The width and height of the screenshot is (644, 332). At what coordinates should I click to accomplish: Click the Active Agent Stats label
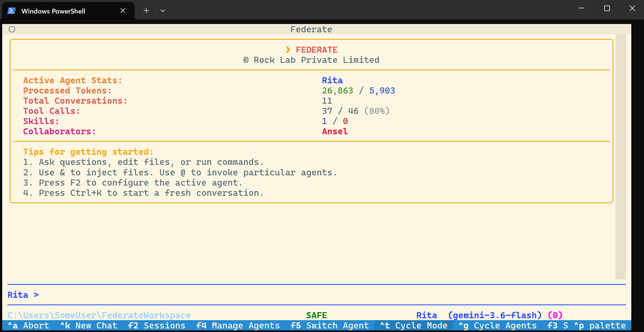(x=73, y=81)
